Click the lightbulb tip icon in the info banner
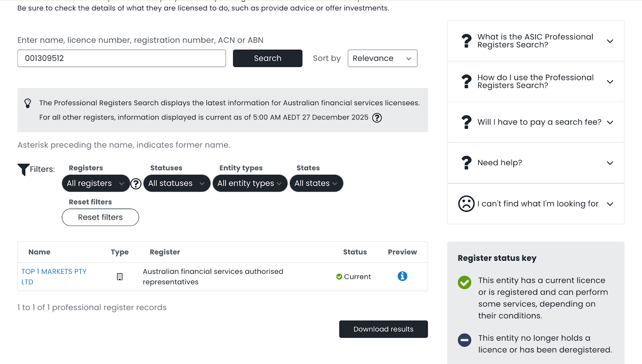The image size is (642, 364). point(28,103)
